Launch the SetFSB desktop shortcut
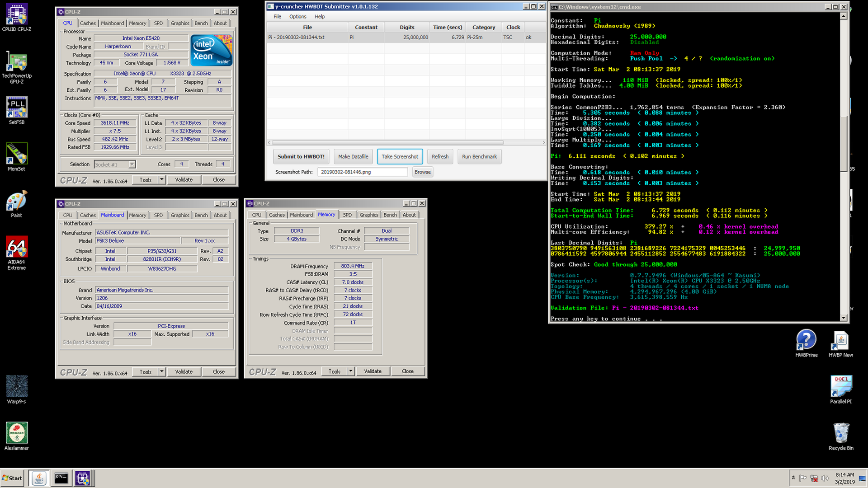Screen dimensions: 868x488 point(17,111)
